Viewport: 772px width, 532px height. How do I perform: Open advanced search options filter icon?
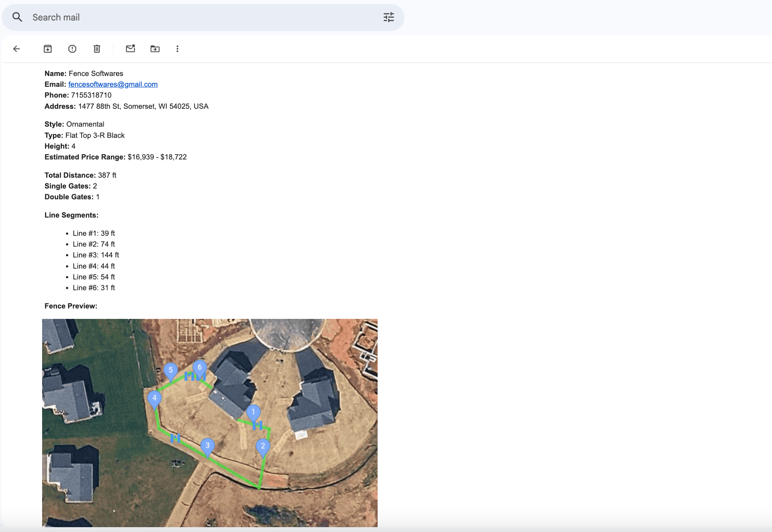click(389, 17)
